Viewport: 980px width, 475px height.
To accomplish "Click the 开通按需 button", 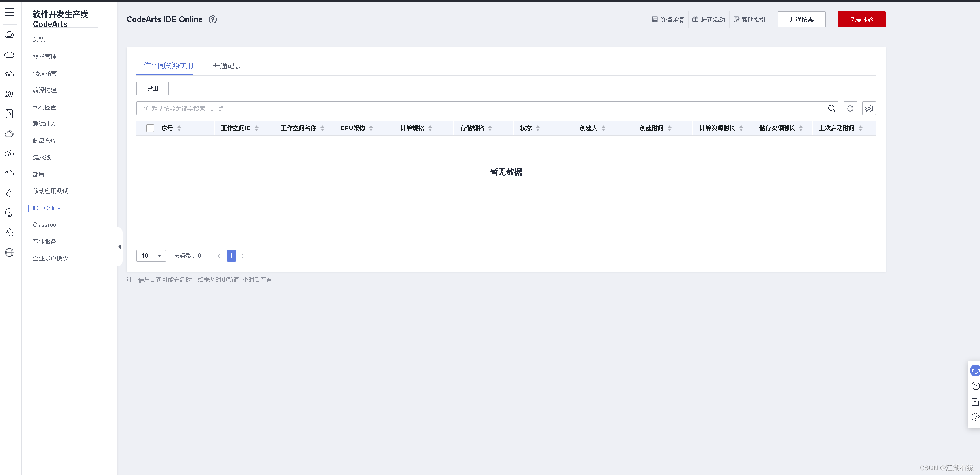I will click(x=802, y=19).
